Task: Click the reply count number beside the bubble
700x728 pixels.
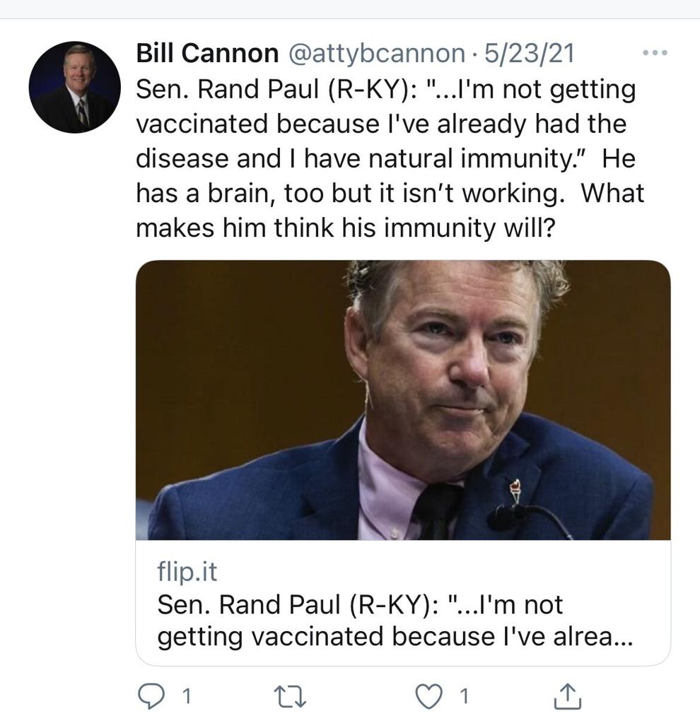Action: point(186,696)
